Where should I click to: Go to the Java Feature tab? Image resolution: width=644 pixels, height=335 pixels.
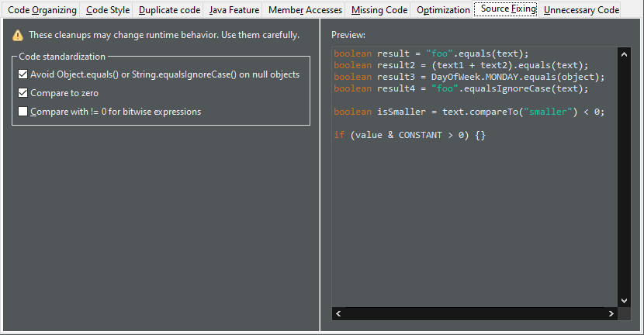coord(234,10)
